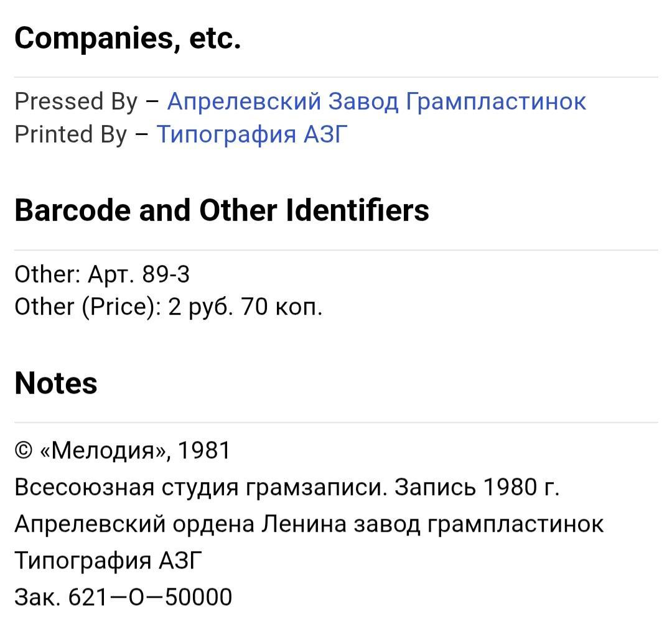Screen dimensions: 672x622
Task: Click the "Notes" section heading
Action: (56, 383)
